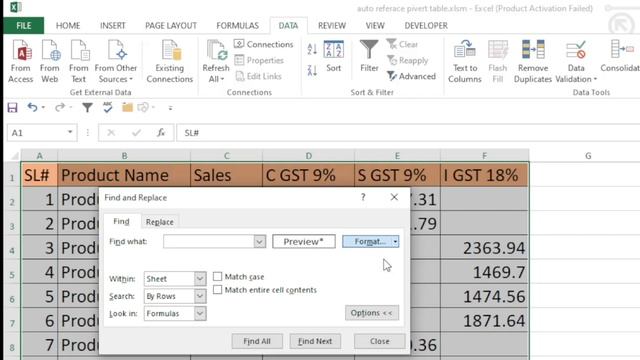This screenshot has height=360, width=640.
Task: Collapse dialog with Options << button
Action: click(x=372, y=313)
